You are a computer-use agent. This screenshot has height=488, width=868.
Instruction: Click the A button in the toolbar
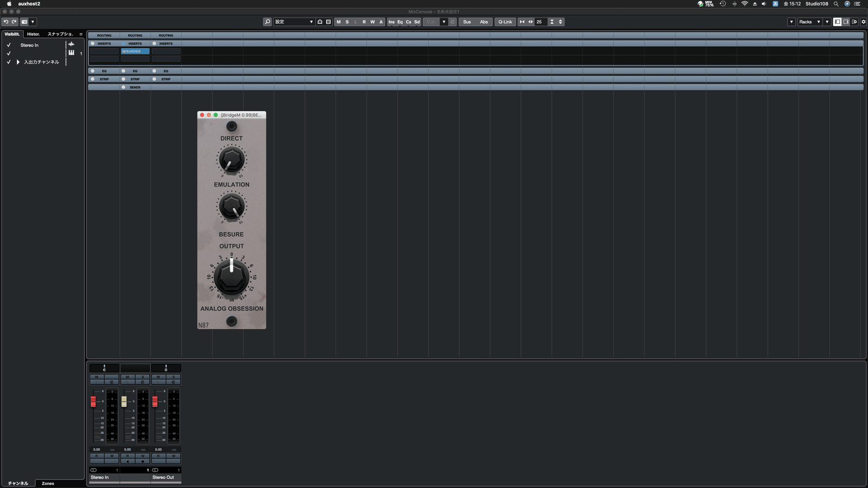point(381,22)
